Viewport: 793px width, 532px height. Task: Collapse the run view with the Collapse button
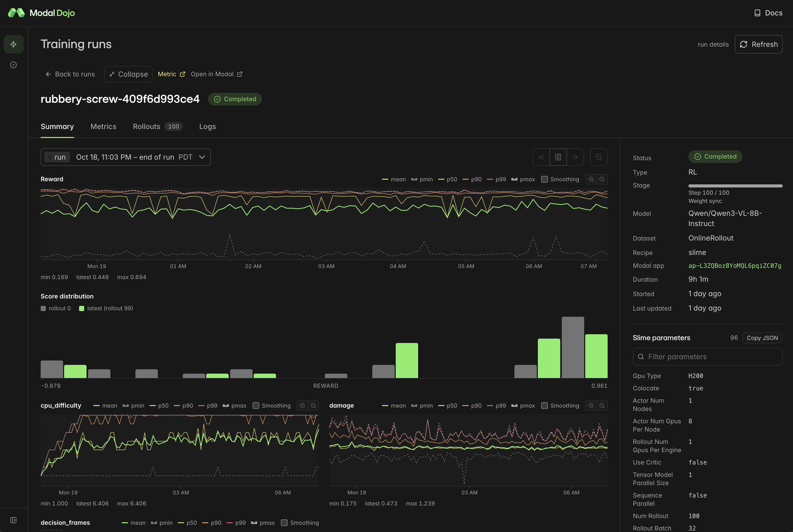[128, 74]
